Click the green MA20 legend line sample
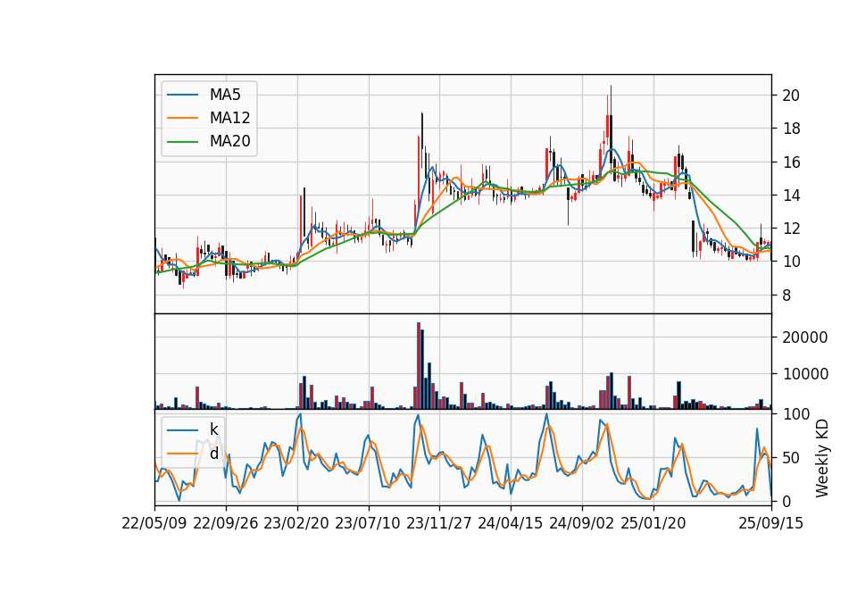Viewport: 857px width, 616px height. [x=182, y=141]
